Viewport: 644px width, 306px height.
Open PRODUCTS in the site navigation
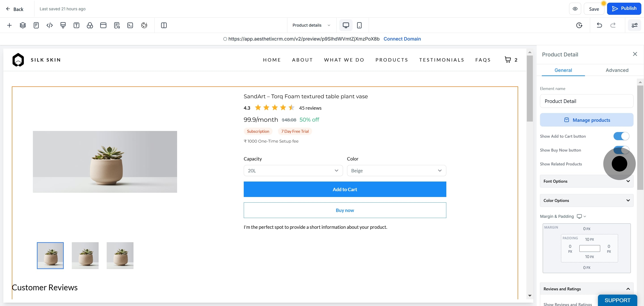(x=392, y=60)
